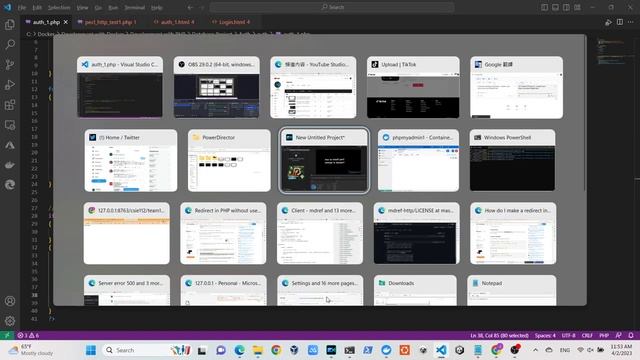Open File Explorer from the taskbar
The image size is (640, 360).
(258, 350)
